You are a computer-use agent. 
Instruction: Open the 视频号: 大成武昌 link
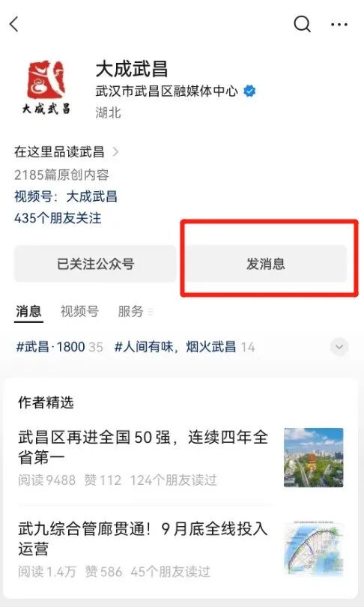(66, 196)
